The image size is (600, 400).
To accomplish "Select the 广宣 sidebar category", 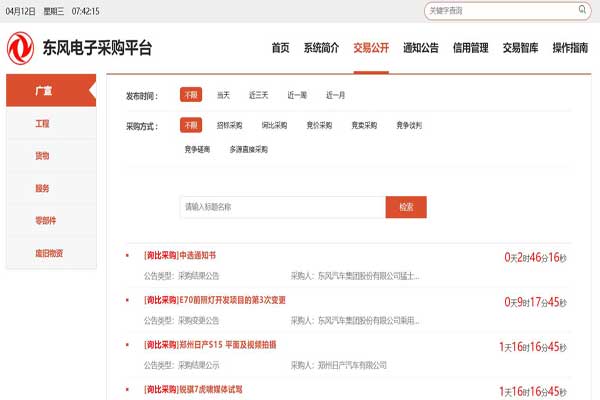I will point(51,90).
